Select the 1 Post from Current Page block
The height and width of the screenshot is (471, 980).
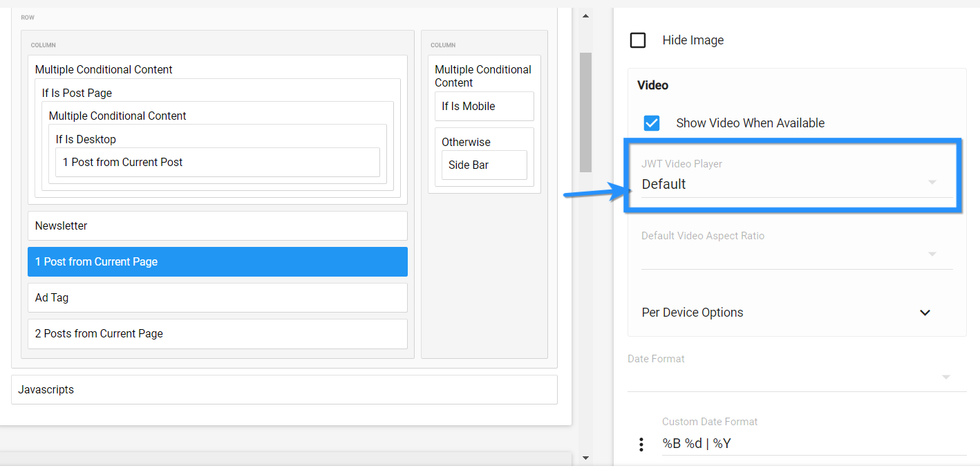point(217,262)
